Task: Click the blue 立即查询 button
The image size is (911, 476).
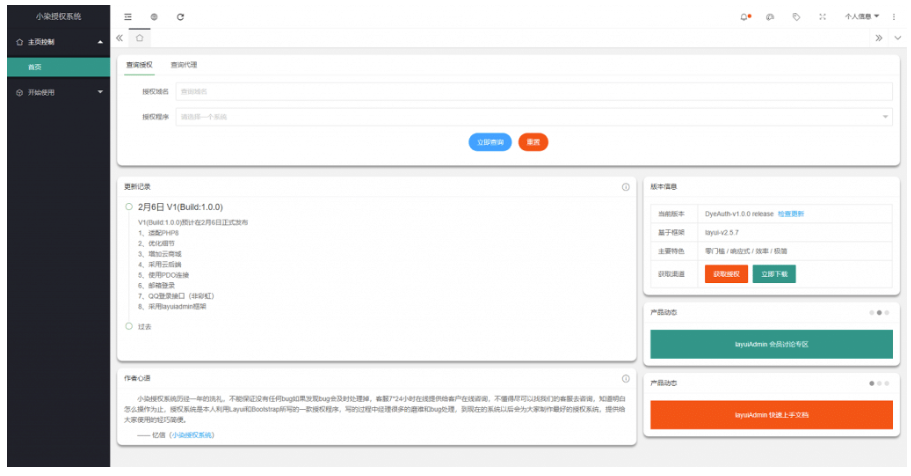Action: point(490,142)
